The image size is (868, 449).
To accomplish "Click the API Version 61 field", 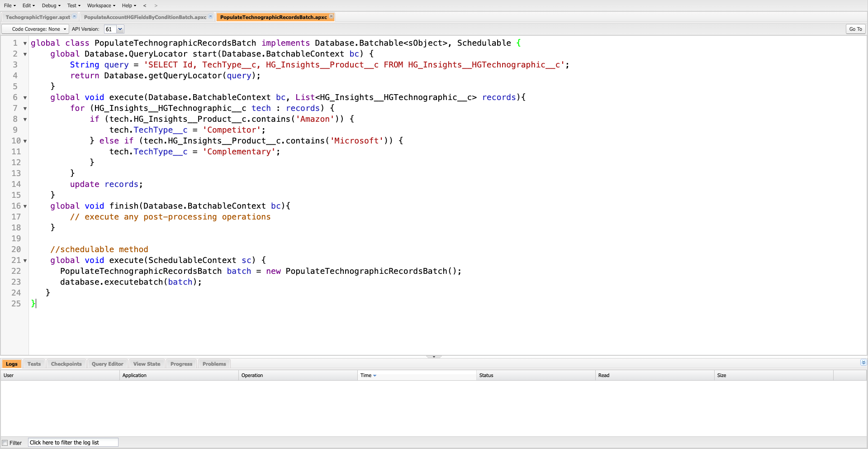I will [x=110, y=29].
